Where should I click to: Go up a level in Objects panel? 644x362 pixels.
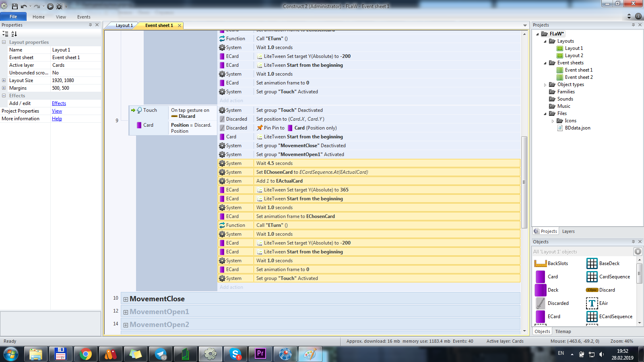point(638,252)
